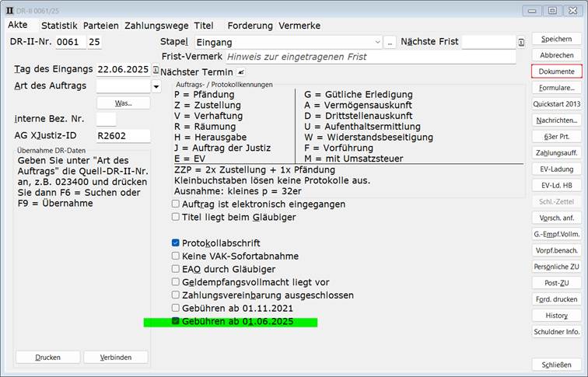This screenshot has width=588, height=377.
Task: Open calendar icon next to Nächste Frist
Action: pyautogui.click(x=521, y=42)
